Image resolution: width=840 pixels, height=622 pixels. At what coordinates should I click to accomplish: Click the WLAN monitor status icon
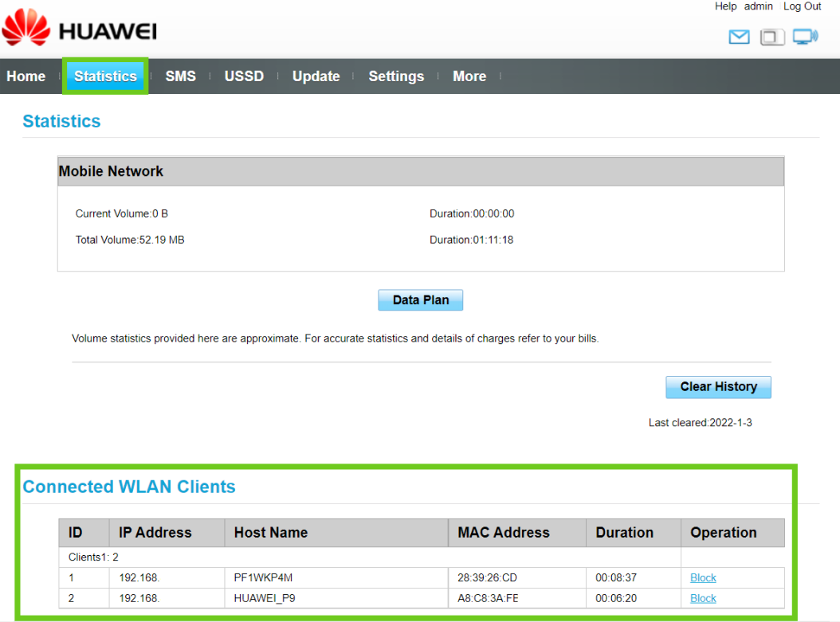pyautogui.click(x=806, y=37)
